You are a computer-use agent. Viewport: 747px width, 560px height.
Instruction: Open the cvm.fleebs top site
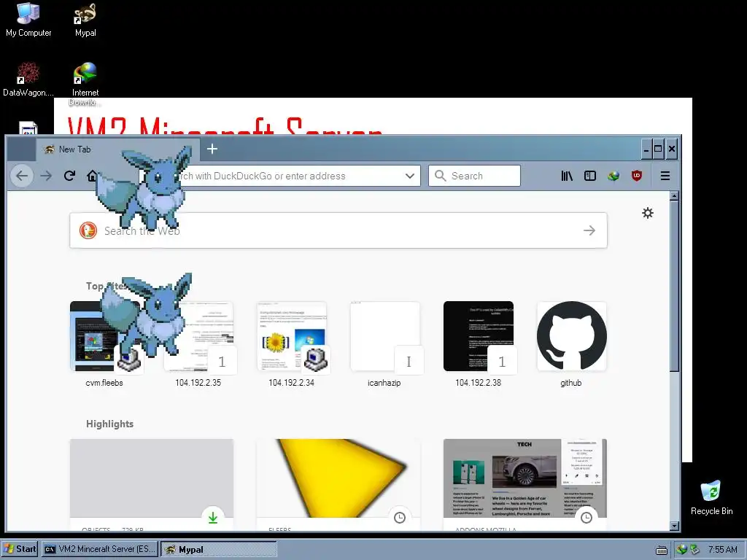coord(104,344)
